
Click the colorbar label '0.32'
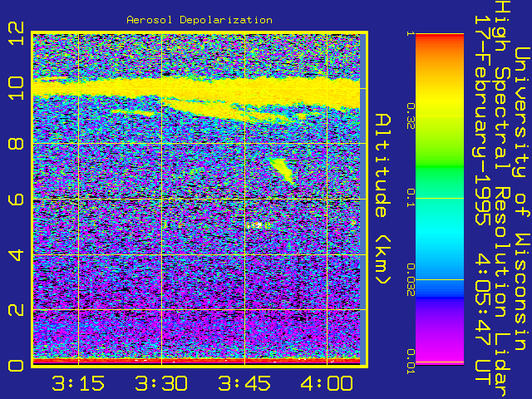tap(411, 116)
